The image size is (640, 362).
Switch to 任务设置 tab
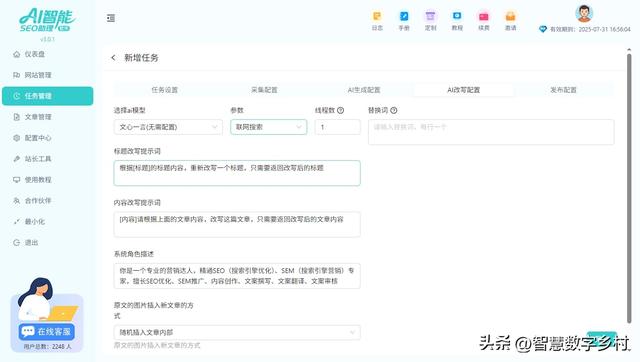(x=164, y=90)
